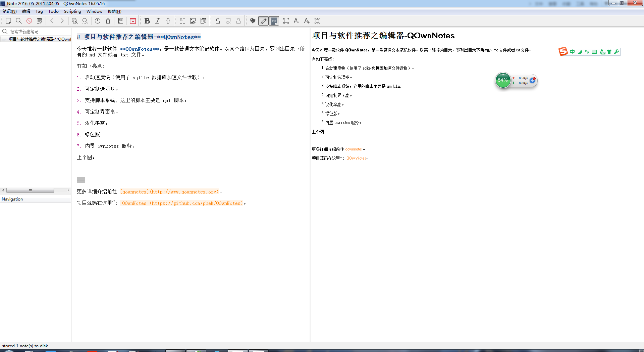Viewport: 644px width, 352px height.
Task: Open the 笔记(N) menu
Action: click(9, 11)
